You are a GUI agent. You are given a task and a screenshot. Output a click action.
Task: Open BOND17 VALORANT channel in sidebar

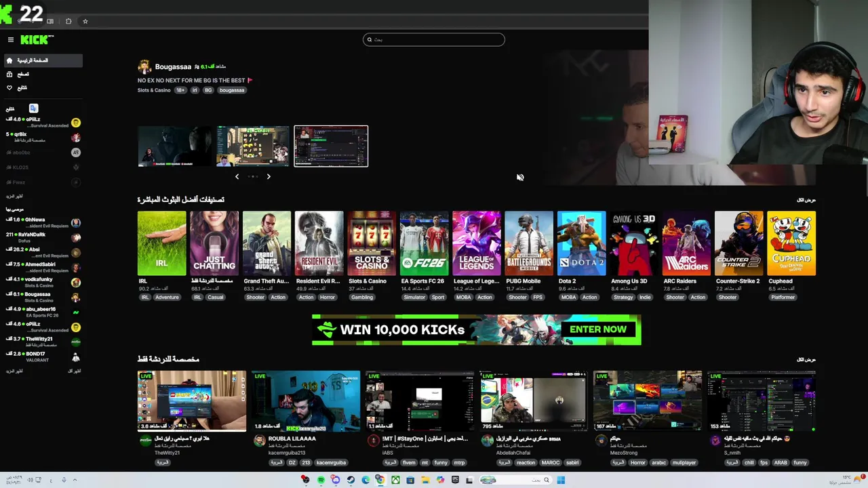(42, 357)
